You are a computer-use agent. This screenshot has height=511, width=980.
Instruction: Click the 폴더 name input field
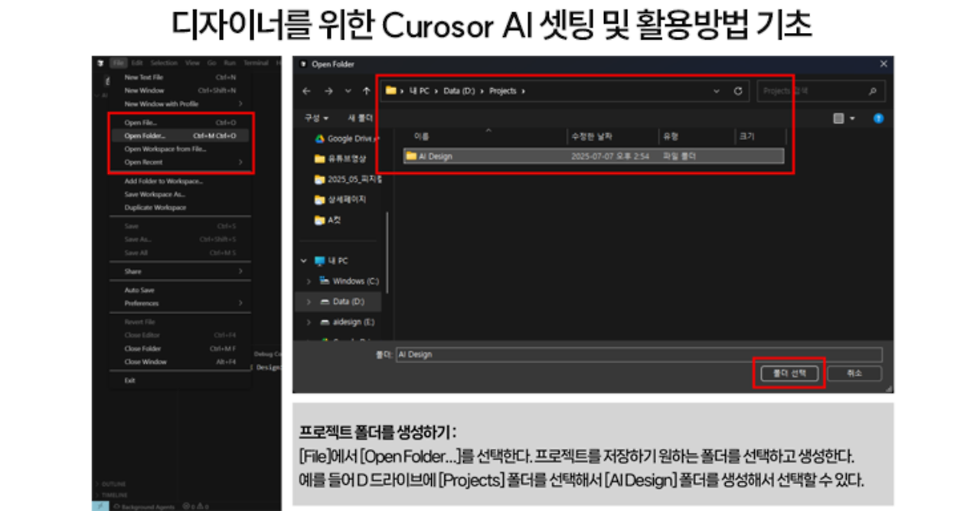tap(639, 355)
